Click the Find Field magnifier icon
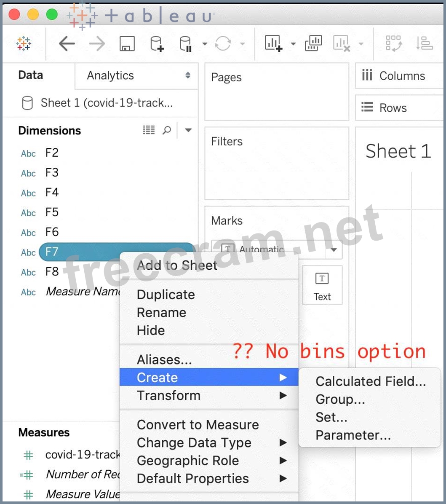Viewport: 446px width, 504px height. (167, 131)
